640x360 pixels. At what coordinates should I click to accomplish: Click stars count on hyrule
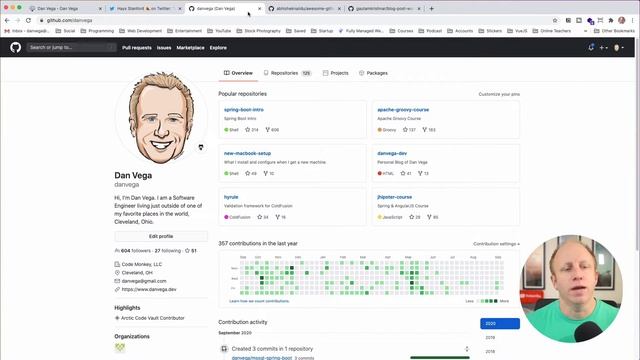262,217
